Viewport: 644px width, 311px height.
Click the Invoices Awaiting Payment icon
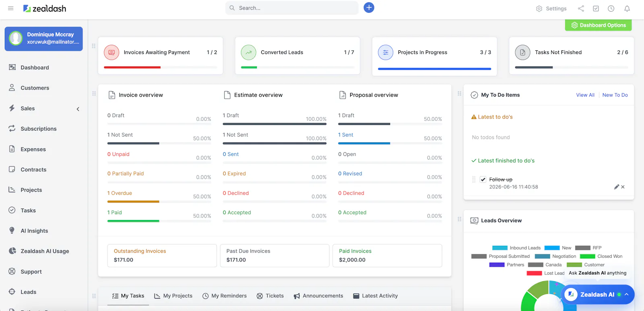(x=111, y=52)
